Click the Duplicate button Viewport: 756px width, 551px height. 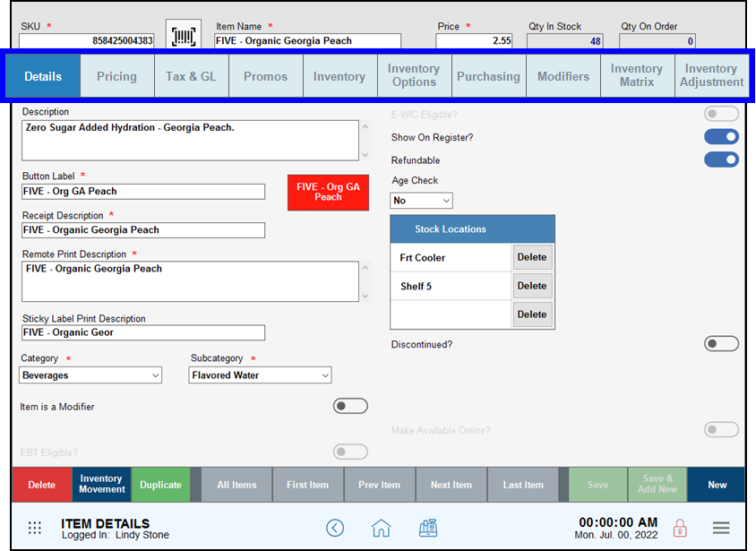[161, 484]
